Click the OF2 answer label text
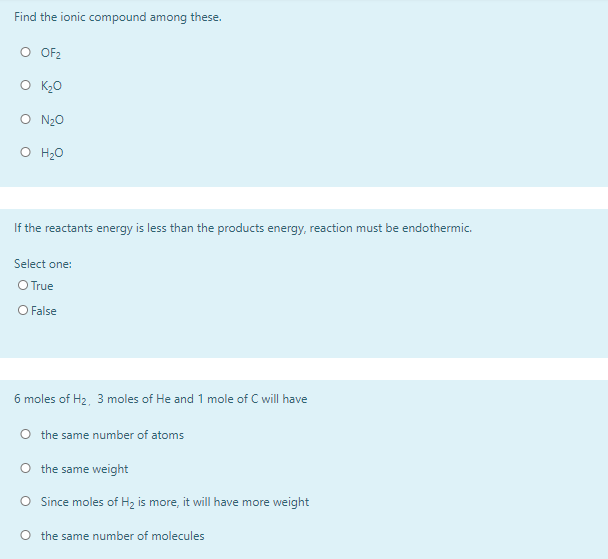Screen dimensions: 608x559 coord(51,53)
